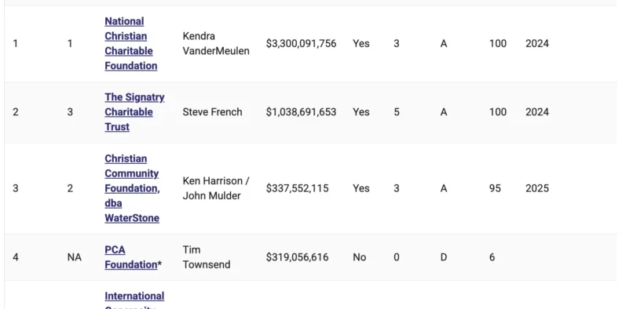Image resolution: width=644 pixels, height=309 pixels.
Task: Select the $319,056,616 revenue cell
Action: [x=297, y=257]
